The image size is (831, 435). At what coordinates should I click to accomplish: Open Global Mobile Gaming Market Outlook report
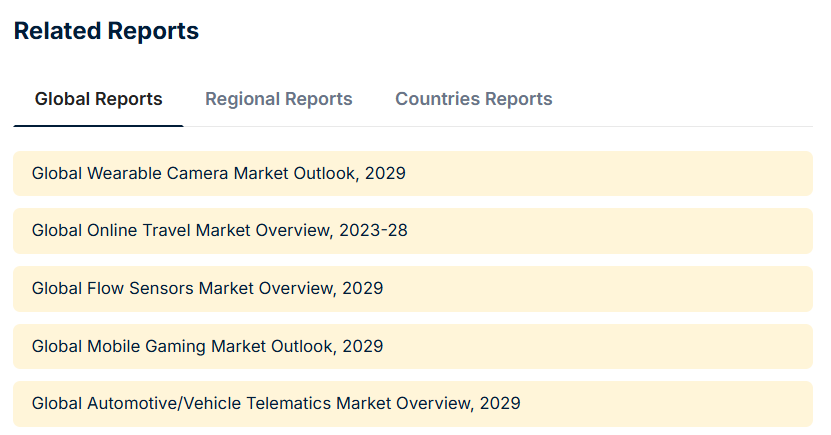pos(207,346)
